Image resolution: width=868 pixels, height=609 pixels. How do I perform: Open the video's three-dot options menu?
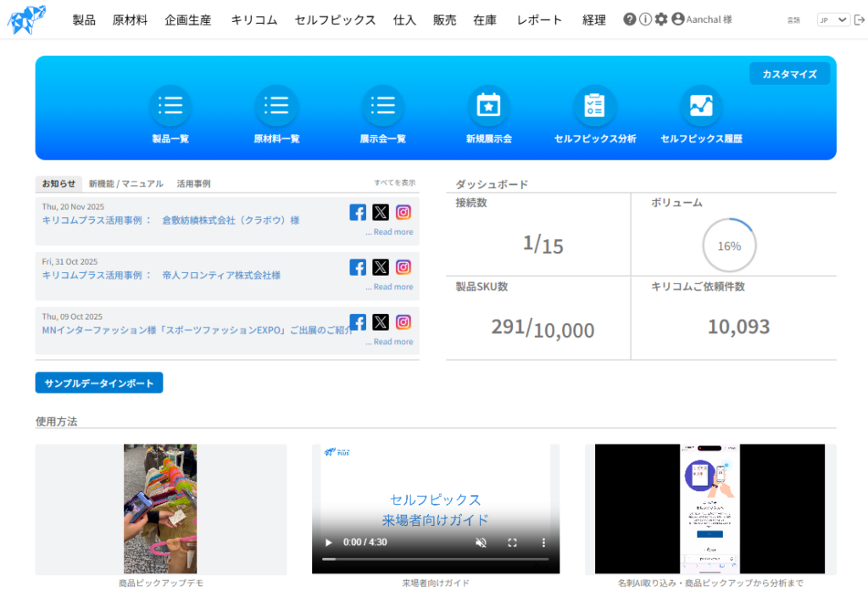pyautogui.click(x=544, y=542)
